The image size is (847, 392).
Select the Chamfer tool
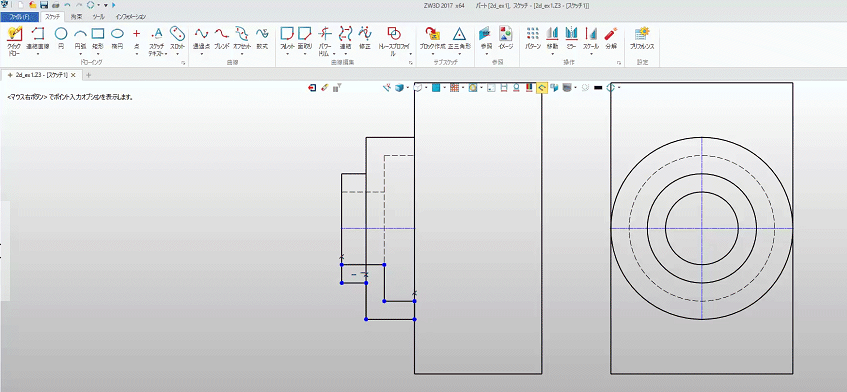(x=305, y=39)
